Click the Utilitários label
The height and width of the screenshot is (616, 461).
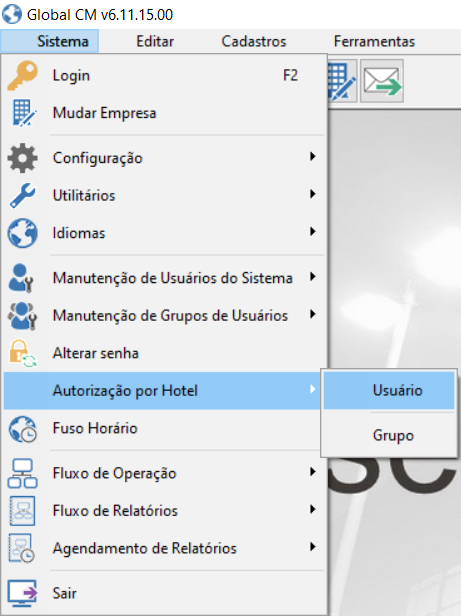click(x=84, y=195)
